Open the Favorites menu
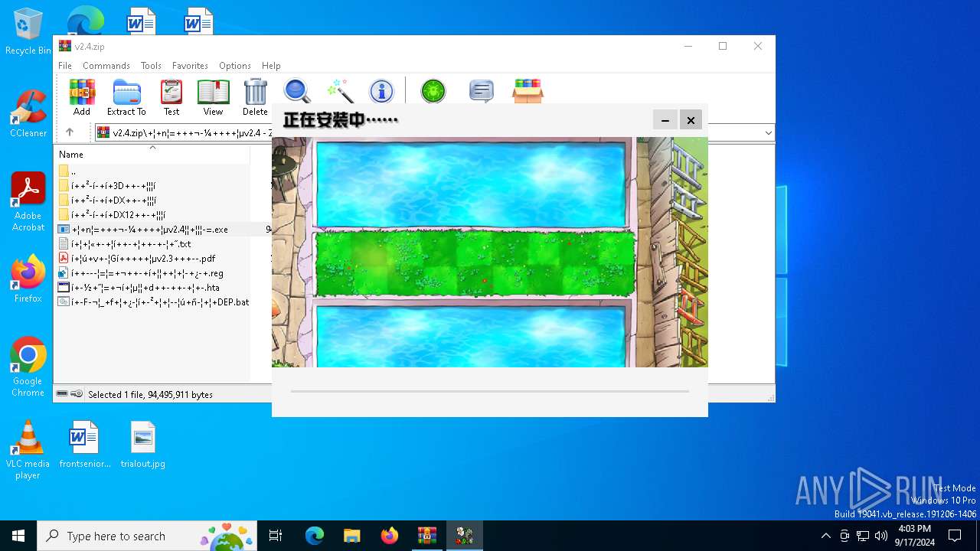 tap(190, 66)
